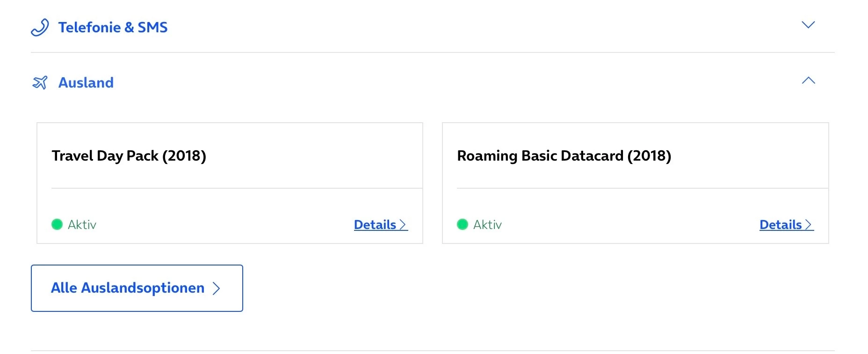Viewport: 868px width, 354px height.
Task: Click the Roaming Basic Datacard (2018) title
Action: (x=564, y=156)
